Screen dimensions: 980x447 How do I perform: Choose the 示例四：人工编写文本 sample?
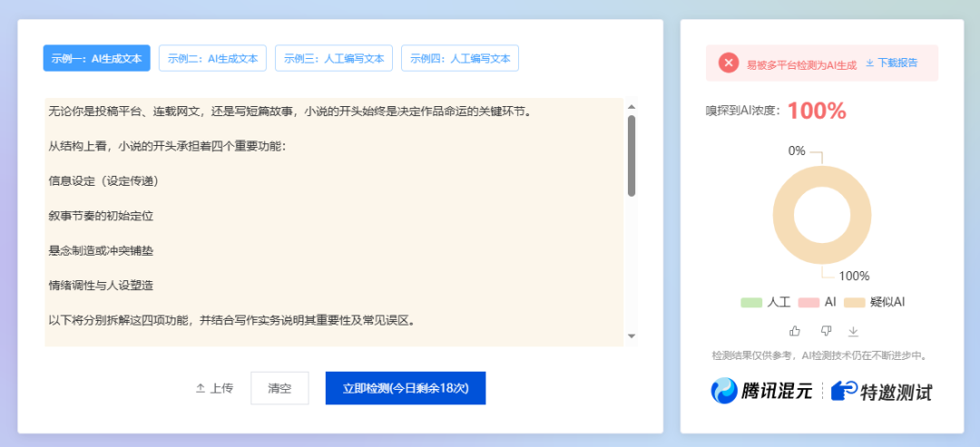coord(460,58)
